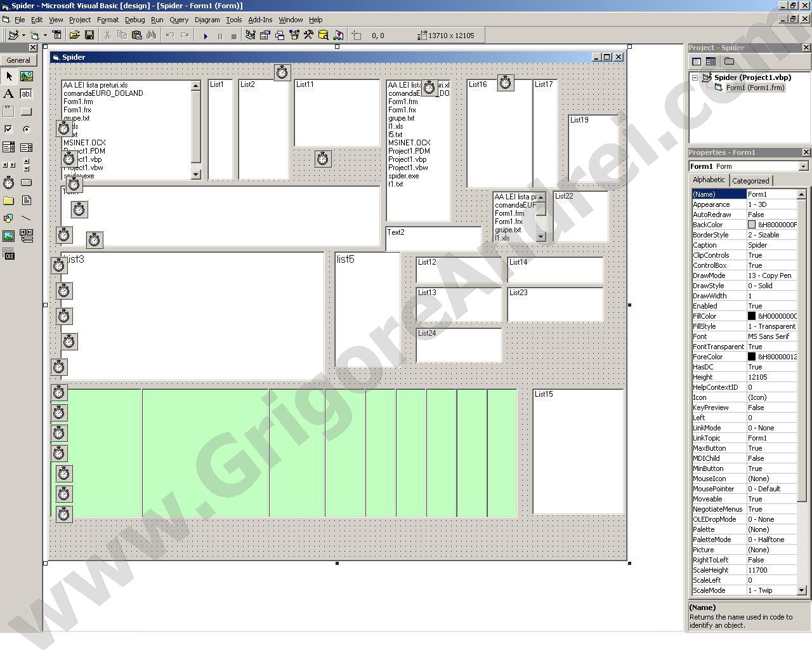This screenshot has width=812, height=650.
Task: Open the Add-Ins menu
Action: (x=260, y=20)
